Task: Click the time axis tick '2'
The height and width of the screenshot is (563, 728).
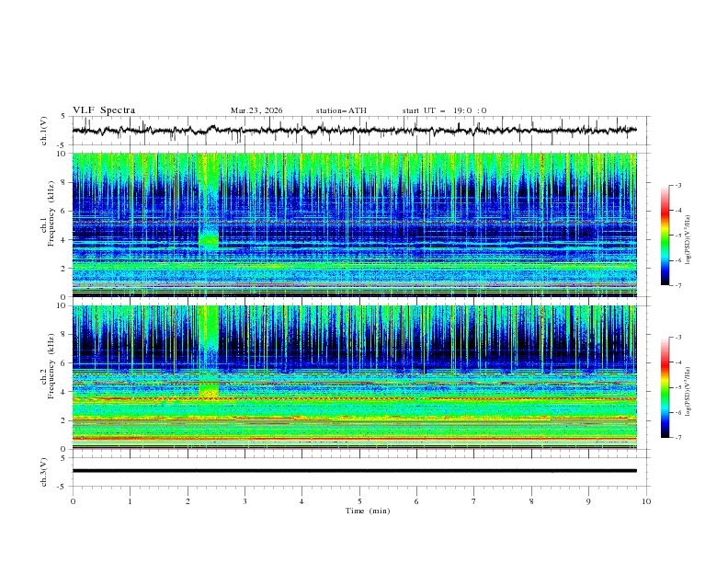Action: click(188, 501)
